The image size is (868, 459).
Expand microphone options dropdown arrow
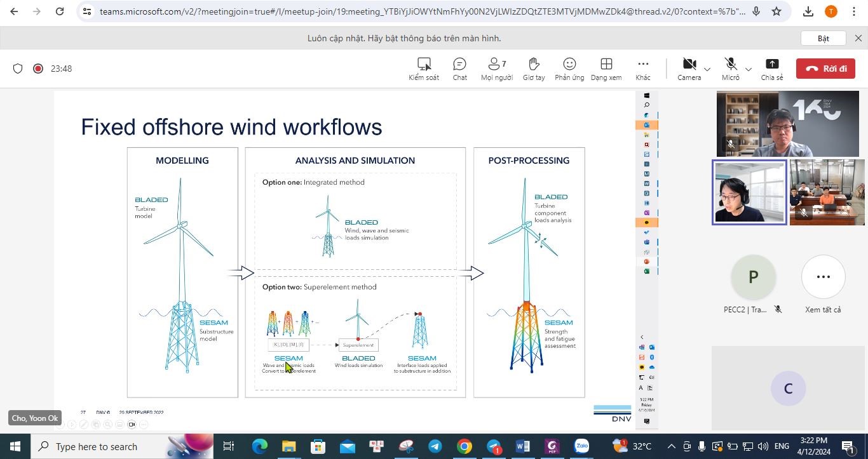tap(748, 69)
